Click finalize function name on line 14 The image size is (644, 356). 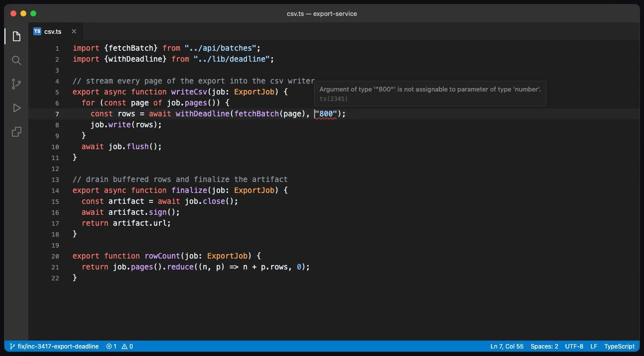point(189,190)
